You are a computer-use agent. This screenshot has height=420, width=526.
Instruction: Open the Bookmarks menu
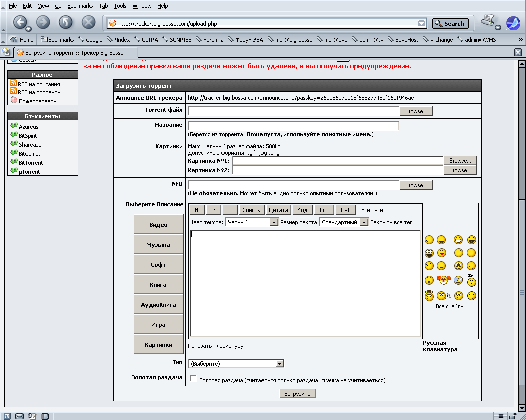[x=80, y=6]
